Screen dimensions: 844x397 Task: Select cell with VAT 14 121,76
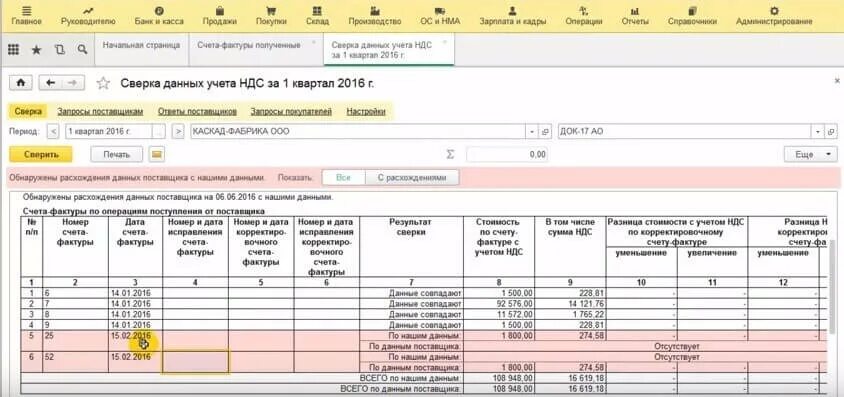[570, 304]
